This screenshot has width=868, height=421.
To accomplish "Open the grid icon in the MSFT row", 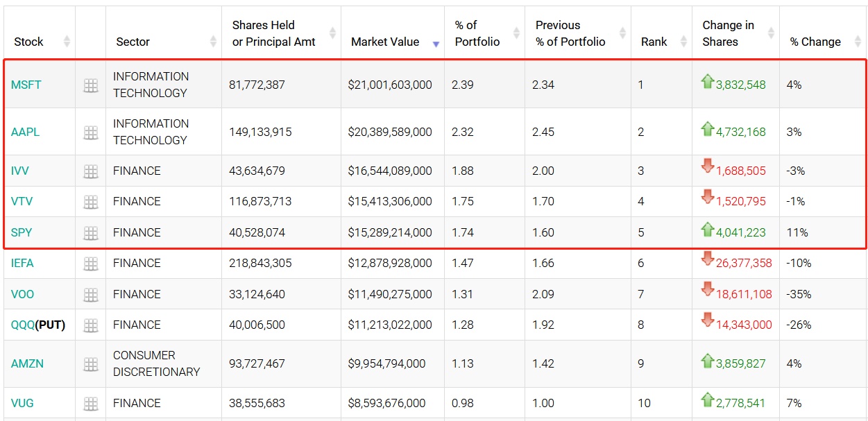I will coord(90,85).
